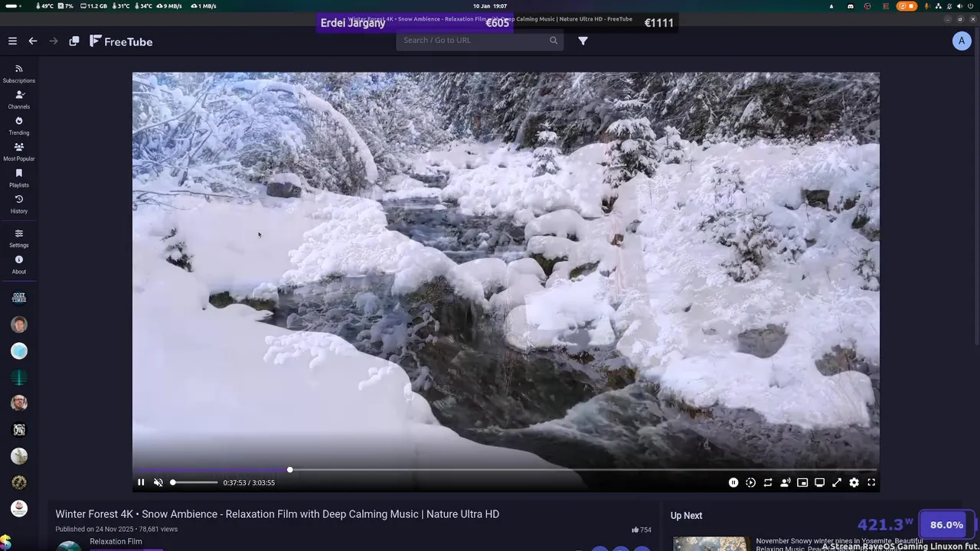This screenshot has height=551, width=980.
Task: Open the Cozy Times subscribed channel avatar
Action: point(19,298)
